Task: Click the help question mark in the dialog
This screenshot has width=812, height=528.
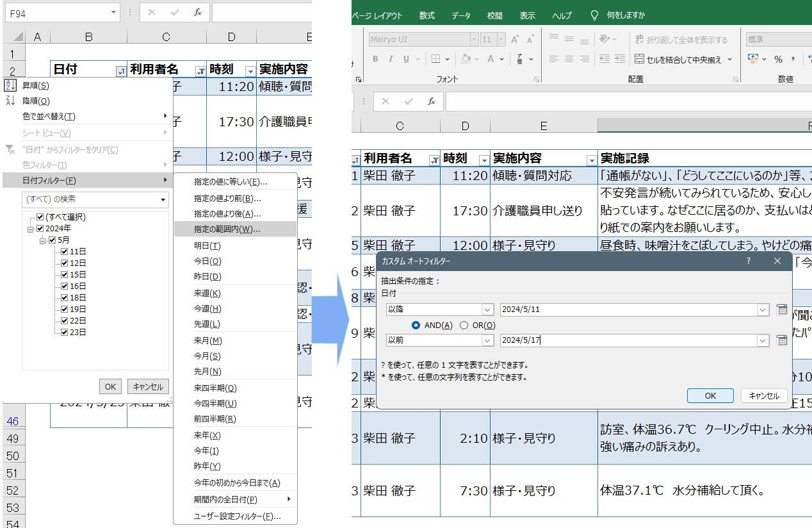Action: [749, 261]
